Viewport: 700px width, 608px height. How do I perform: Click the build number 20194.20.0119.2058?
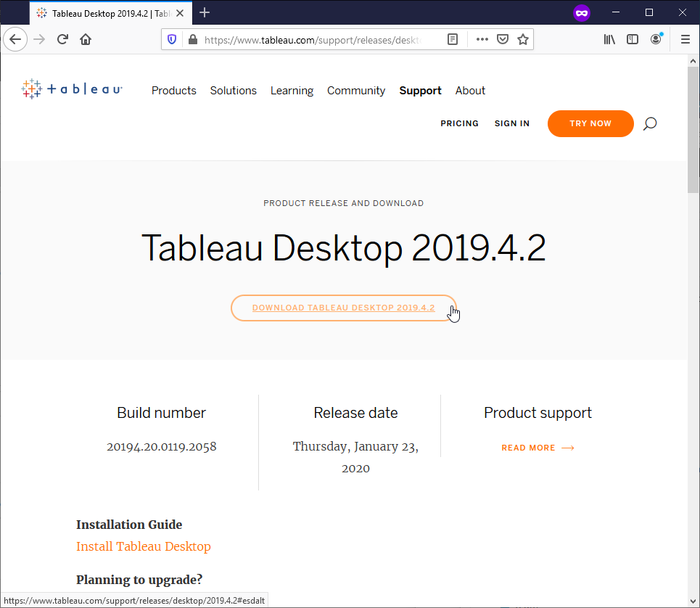(162, 446)
